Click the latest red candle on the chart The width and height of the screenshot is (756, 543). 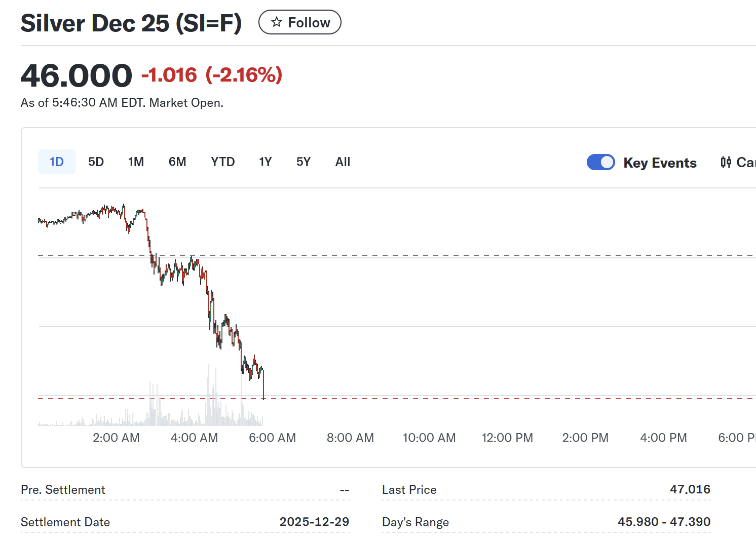(264, 385)
